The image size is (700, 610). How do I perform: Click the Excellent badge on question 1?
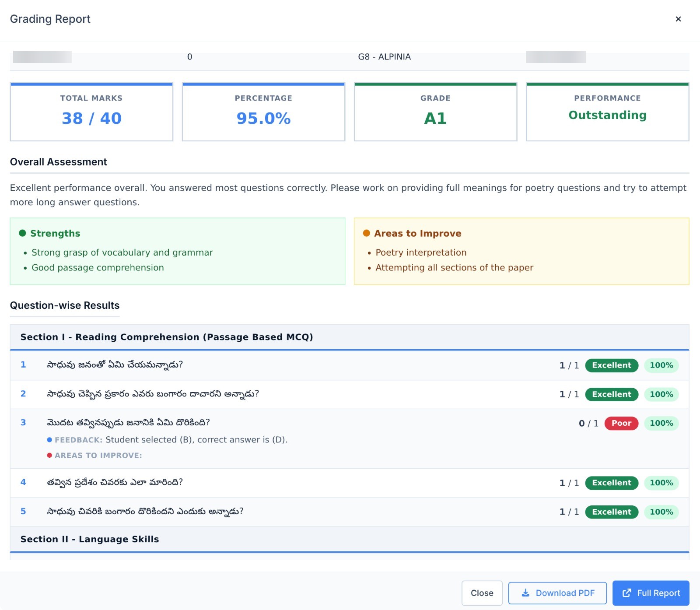[x=612, y=365]
